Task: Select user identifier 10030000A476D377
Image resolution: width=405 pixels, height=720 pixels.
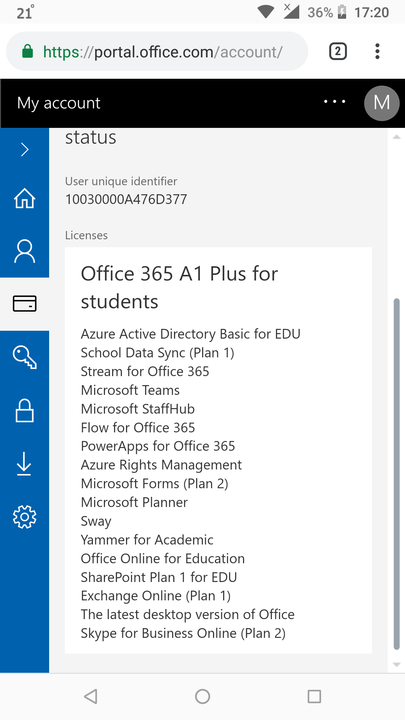Action: [126, 199]
